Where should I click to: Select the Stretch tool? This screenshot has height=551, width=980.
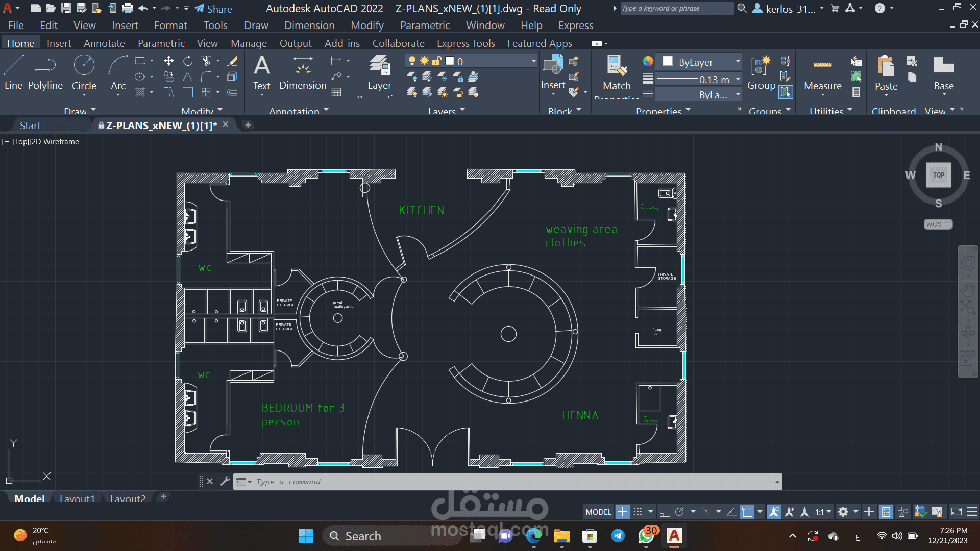point(169,92)
